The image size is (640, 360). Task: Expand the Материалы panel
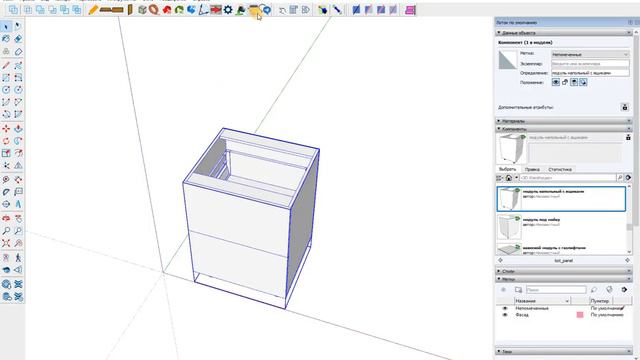pyautogui.click(x=563, y=121)
